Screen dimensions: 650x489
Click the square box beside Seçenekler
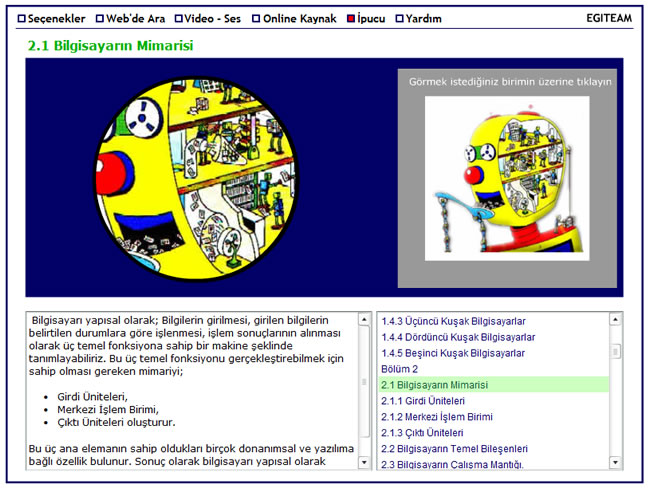(22, 19)
